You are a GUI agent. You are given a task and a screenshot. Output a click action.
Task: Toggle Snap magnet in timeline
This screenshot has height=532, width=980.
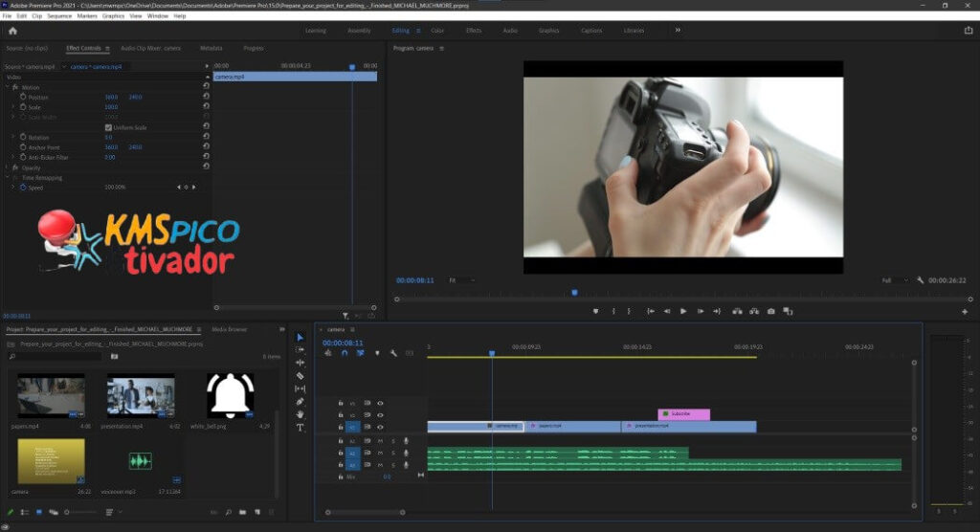tap(345, 353)
